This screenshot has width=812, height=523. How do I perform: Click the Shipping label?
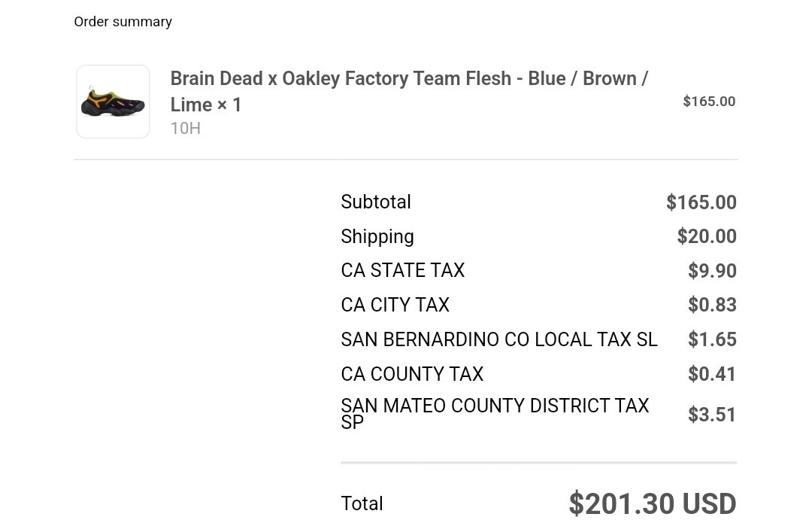click(377, 236)
